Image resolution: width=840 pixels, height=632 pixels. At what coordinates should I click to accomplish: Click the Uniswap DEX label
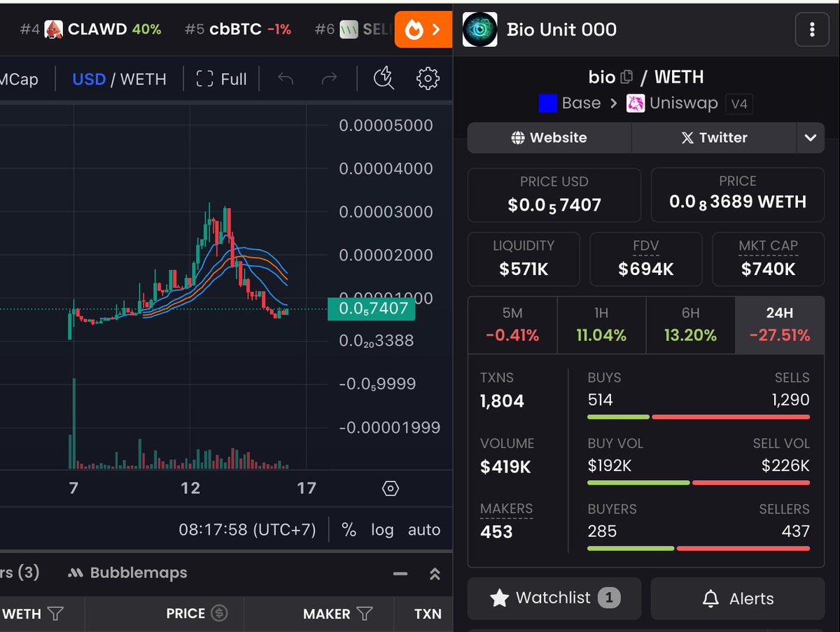(x=673, y=104)
